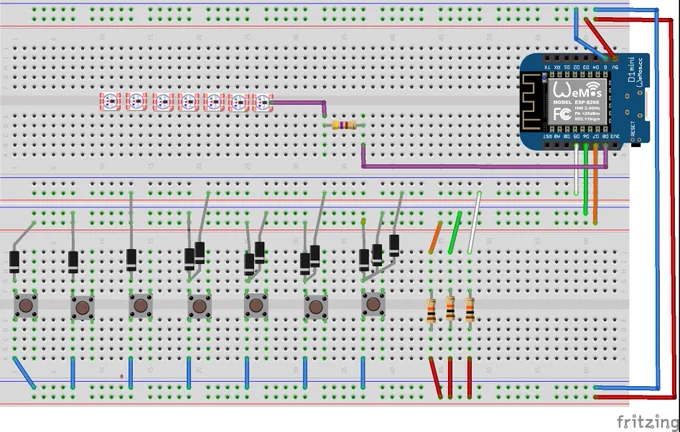
Task: Click the rightmost of three orange-banded resistors
Action: [x=470, y=309]
